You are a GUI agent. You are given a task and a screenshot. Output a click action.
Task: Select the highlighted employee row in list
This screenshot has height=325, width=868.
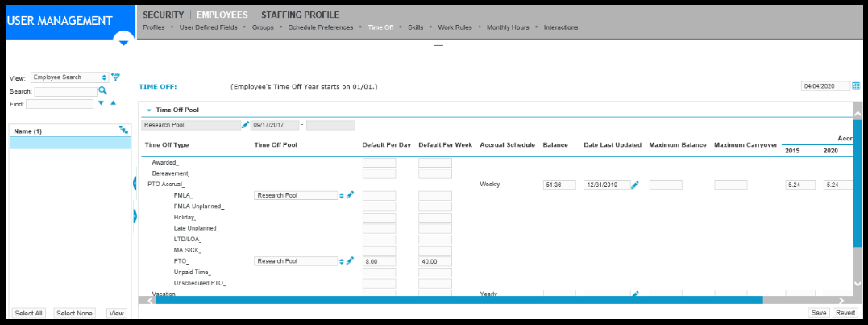click(x=70, y=144)
